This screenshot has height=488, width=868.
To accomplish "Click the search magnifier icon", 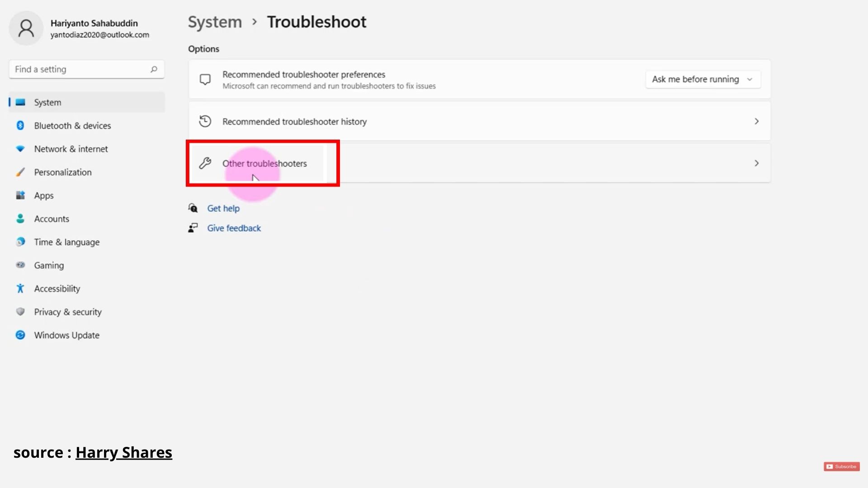I will coord(154,69).
